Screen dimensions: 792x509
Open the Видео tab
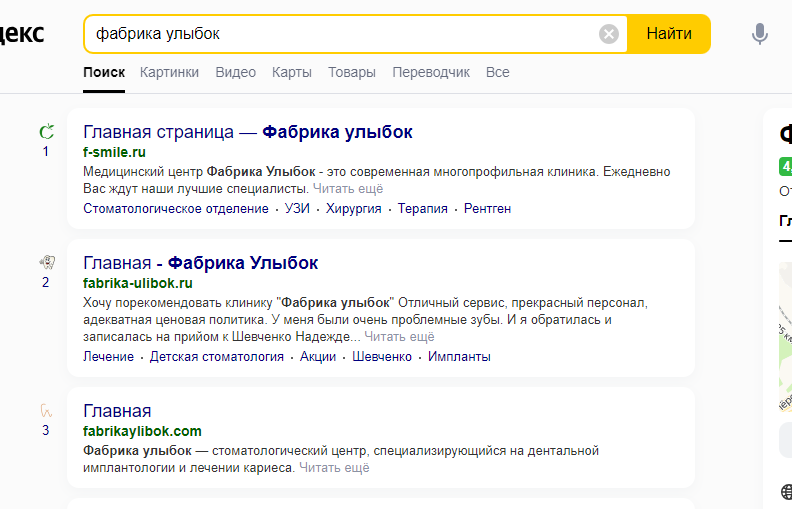[235, 72]
